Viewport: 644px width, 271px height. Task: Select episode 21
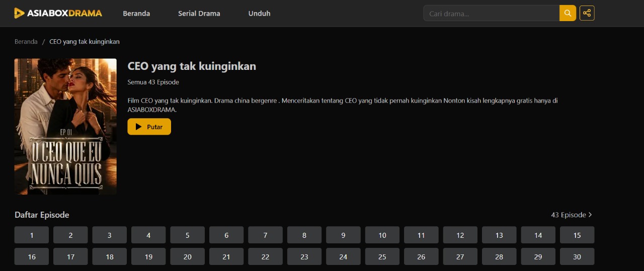click(226, 256)
